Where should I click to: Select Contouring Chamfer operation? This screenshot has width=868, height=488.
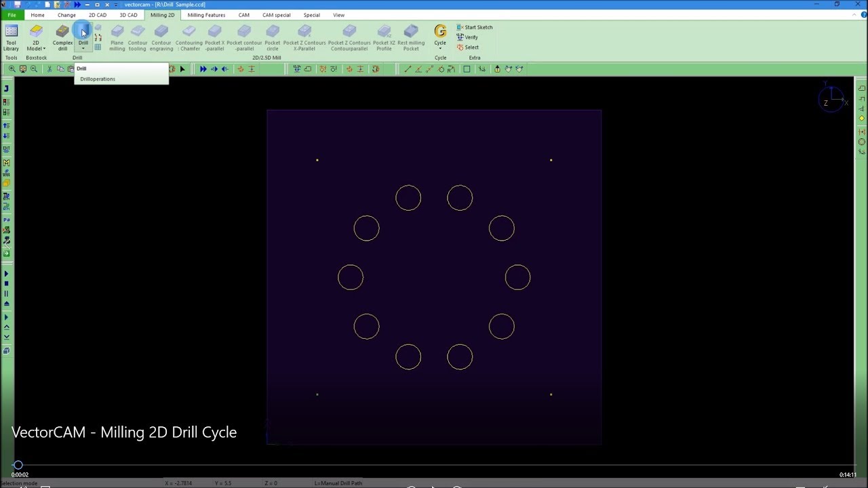pyautogui.click(x=189, y=38)
